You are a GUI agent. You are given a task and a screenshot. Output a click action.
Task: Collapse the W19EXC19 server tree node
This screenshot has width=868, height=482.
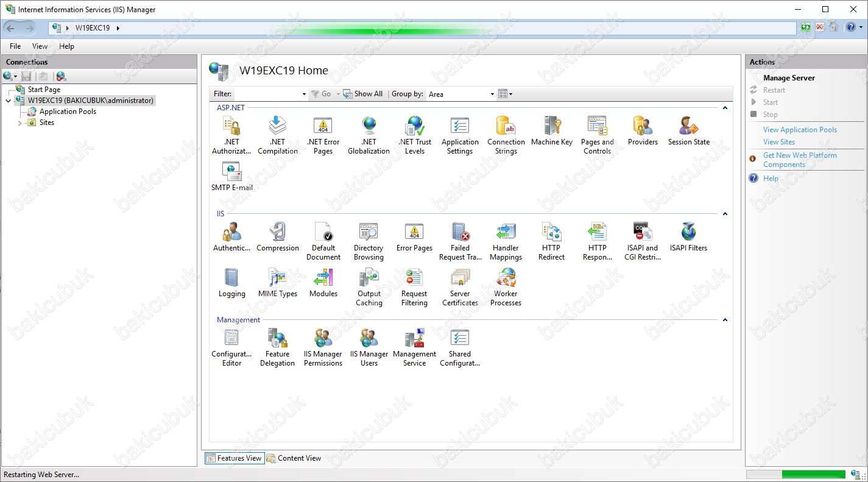[x=8, y=101]
